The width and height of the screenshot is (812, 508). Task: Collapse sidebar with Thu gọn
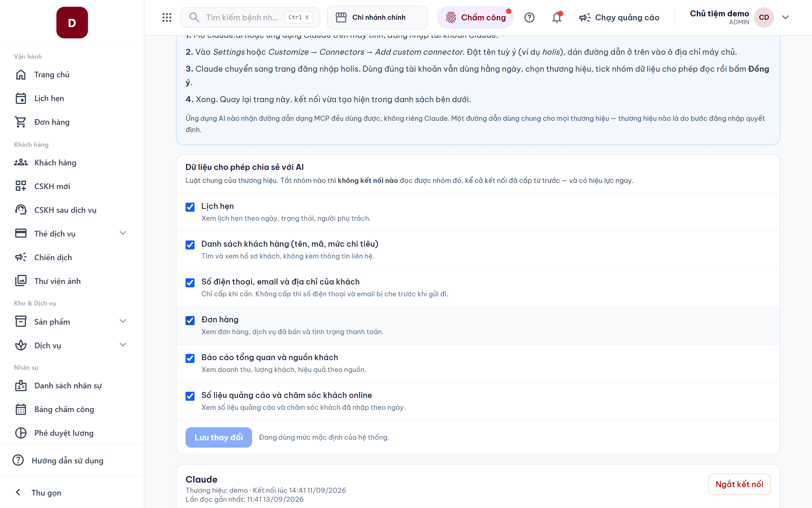tap(72, 492)
